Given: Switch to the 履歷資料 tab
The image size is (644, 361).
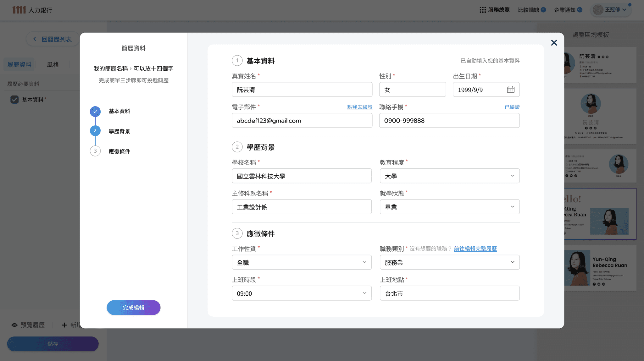Looking at the screenshot, I should click(19, 64).
